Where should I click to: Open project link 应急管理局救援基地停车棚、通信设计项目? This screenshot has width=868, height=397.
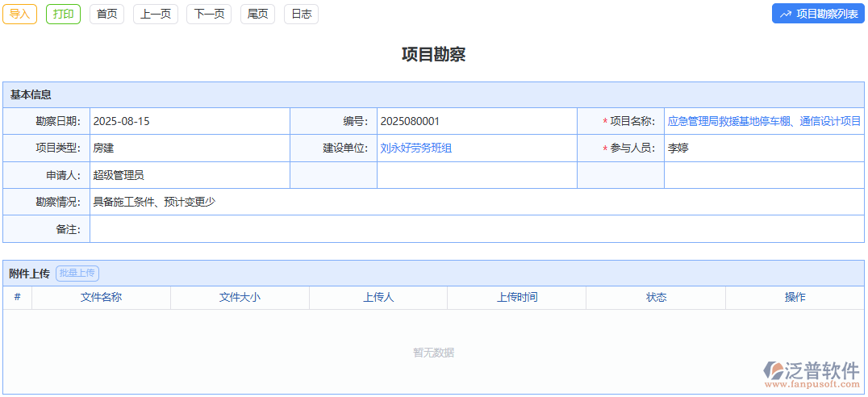click(764, 121)
